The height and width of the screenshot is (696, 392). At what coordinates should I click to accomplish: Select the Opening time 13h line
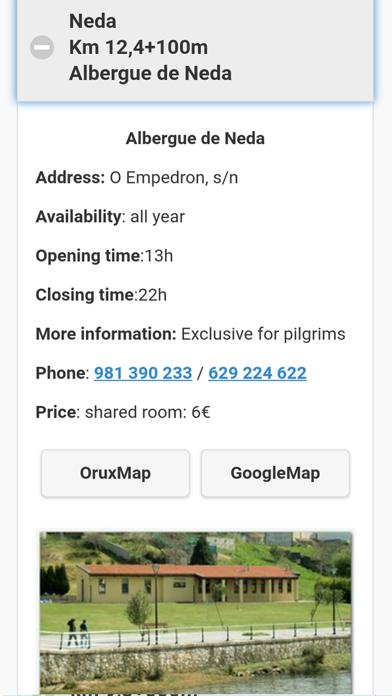[x=104, y=256]
